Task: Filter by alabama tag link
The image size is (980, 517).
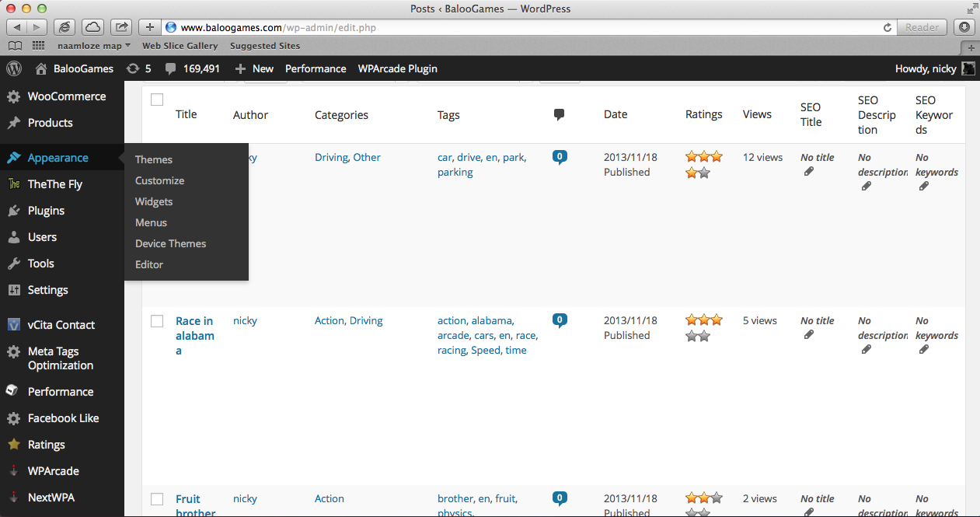Action: 491,320
